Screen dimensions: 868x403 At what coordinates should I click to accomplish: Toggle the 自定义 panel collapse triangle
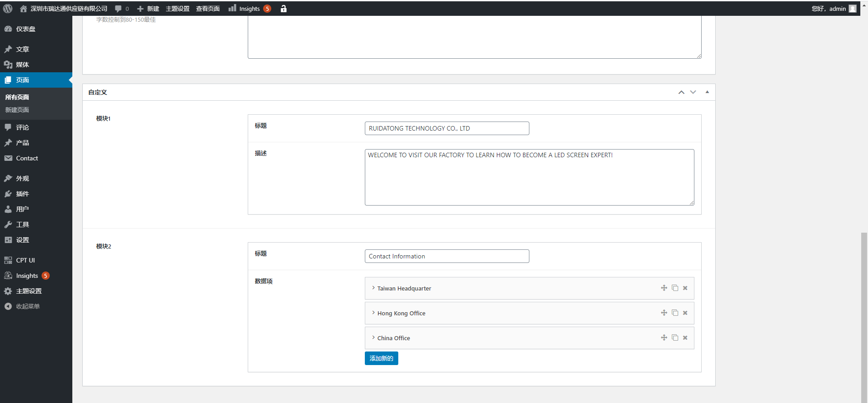point(707,92)
